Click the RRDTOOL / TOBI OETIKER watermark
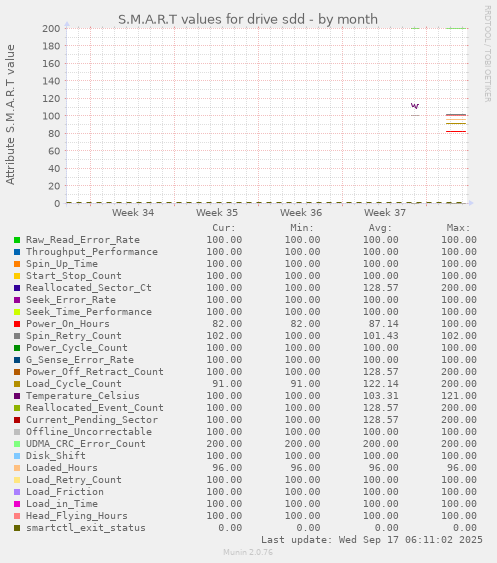Image resolution: width=497 pixels, height=563 pixels. (488, 54)
